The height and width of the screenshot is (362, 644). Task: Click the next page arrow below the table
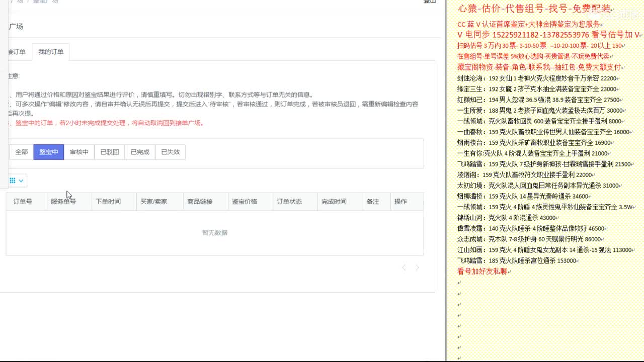click(x=417, y=267)
